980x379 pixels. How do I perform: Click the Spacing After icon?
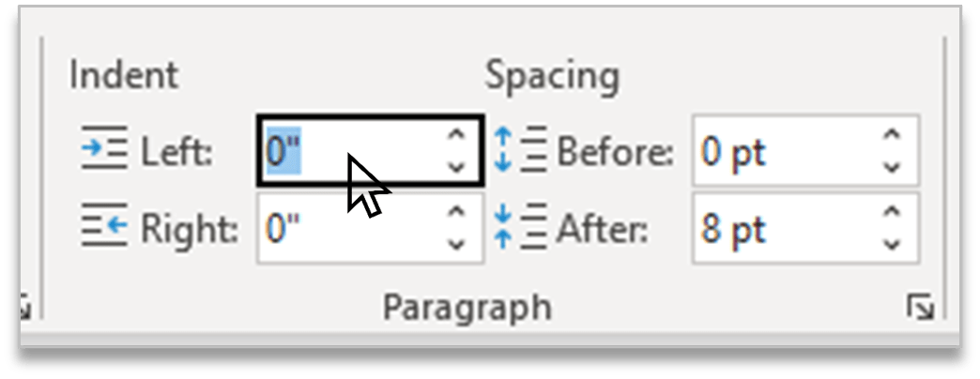click(x=520, y=228)
